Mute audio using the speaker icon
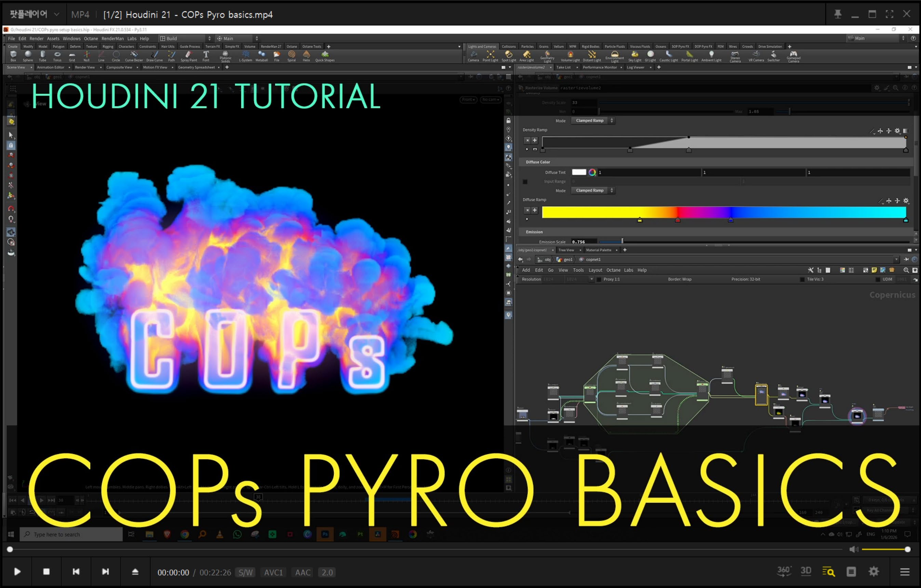This screenshot has height=588, width=921. tap(854, 549)
